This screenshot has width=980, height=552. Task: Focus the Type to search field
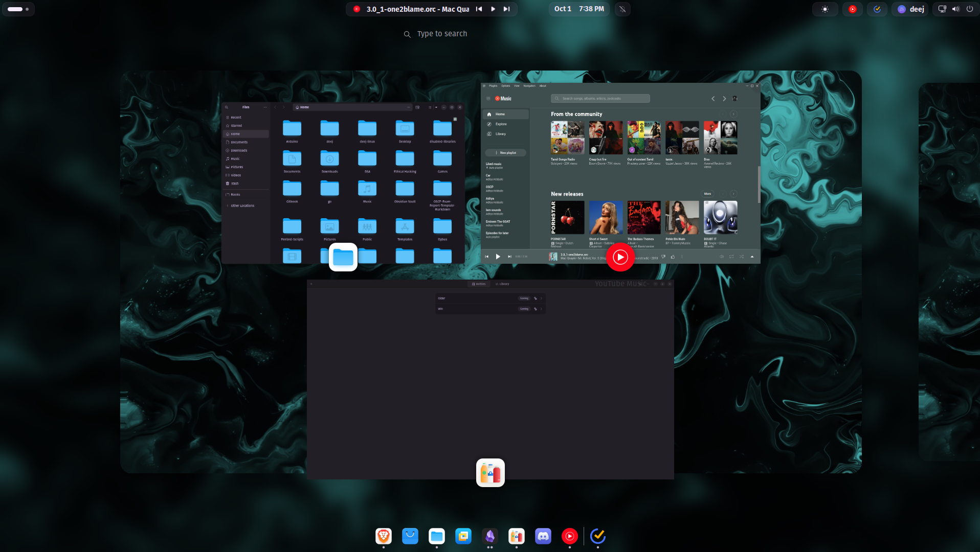point(442,34)
